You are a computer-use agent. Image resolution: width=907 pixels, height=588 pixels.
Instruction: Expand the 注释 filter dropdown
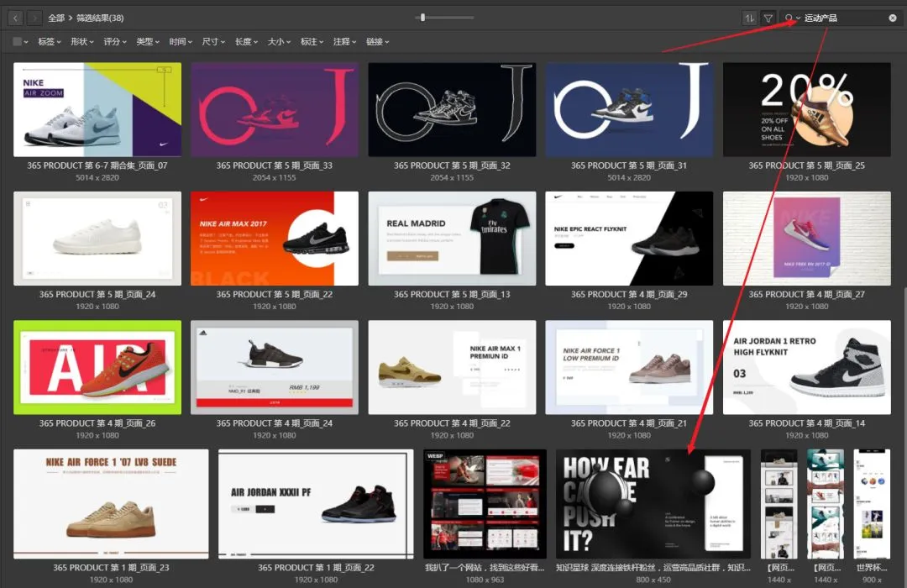pyautogui.click(x=345, y=42)
